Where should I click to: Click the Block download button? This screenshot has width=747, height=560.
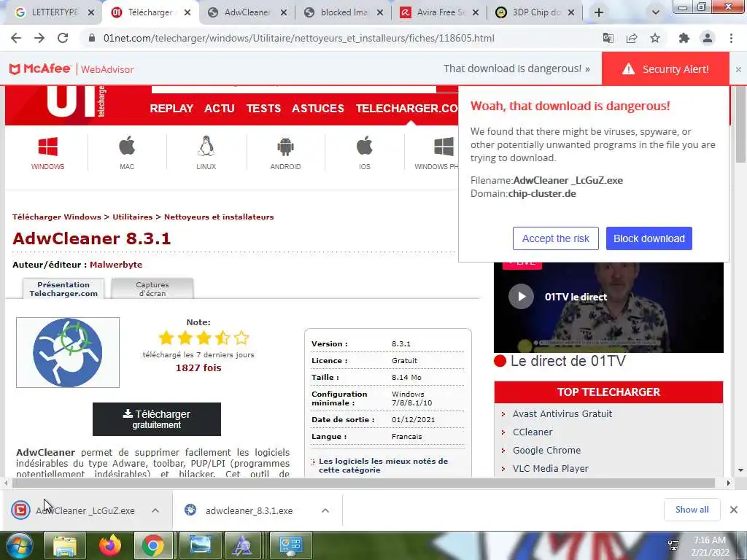649,238
